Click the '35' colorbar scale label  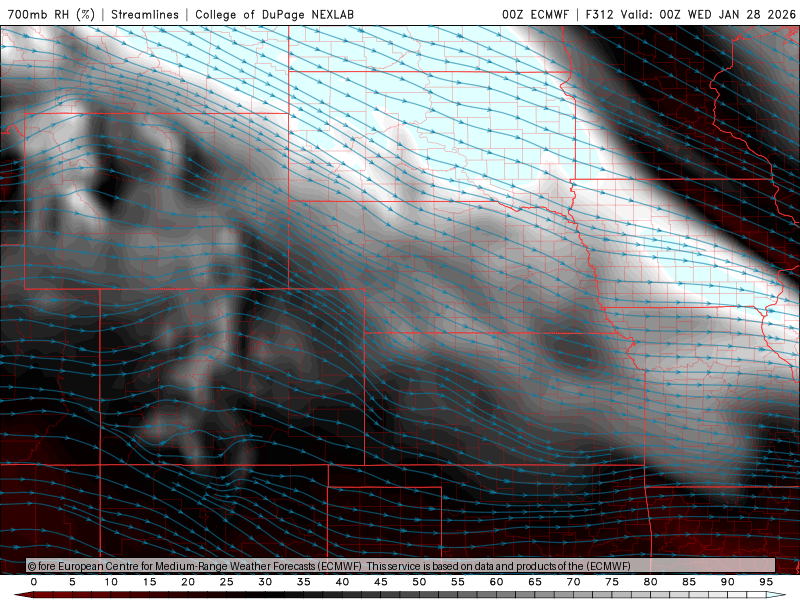click(x=304, y=582)
